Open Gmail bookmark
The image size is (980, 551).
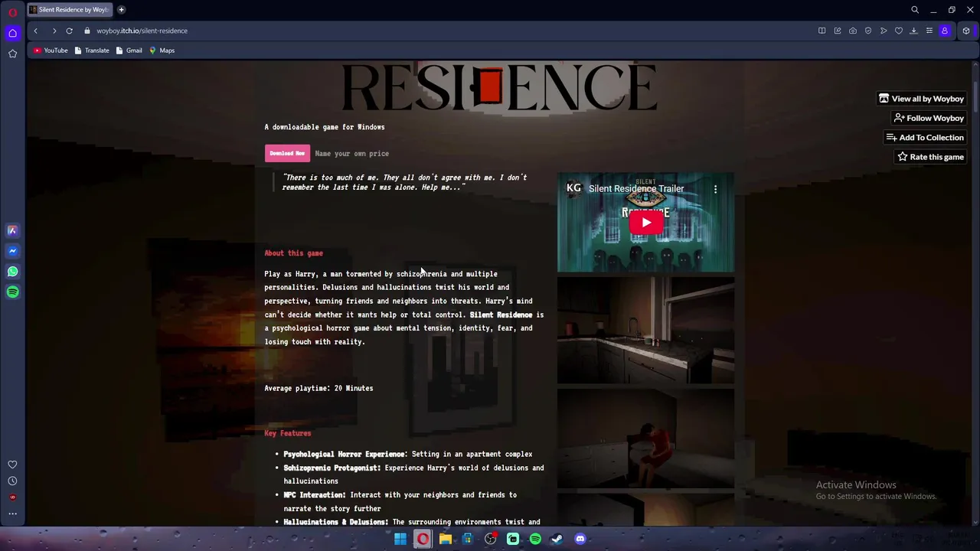(x=129, y=51)
